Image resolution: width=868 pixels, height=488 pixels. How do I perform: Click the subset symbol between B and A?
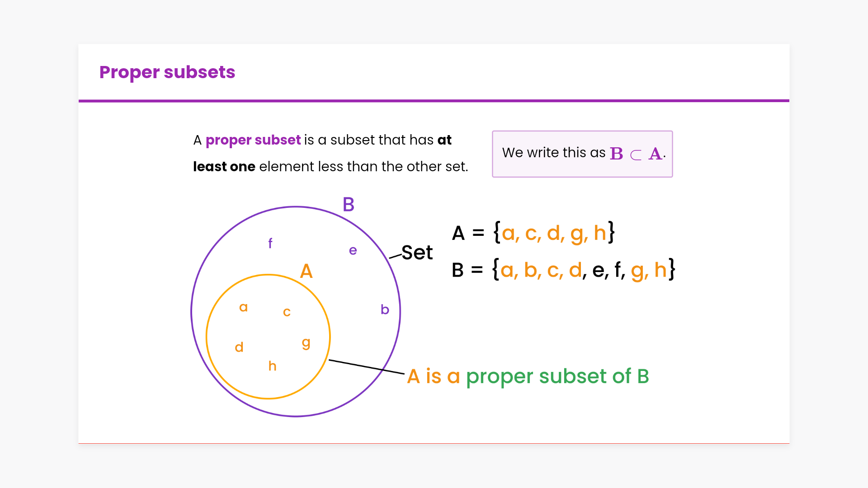click(636, 155)
